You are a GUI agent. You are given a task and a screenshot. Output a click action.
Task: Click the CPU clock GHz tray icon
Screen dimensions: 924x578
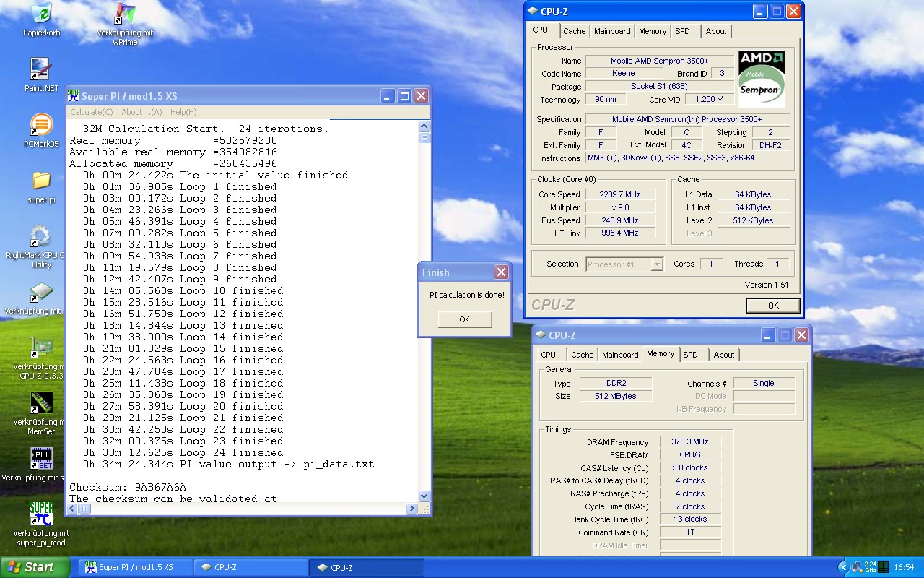870,567
